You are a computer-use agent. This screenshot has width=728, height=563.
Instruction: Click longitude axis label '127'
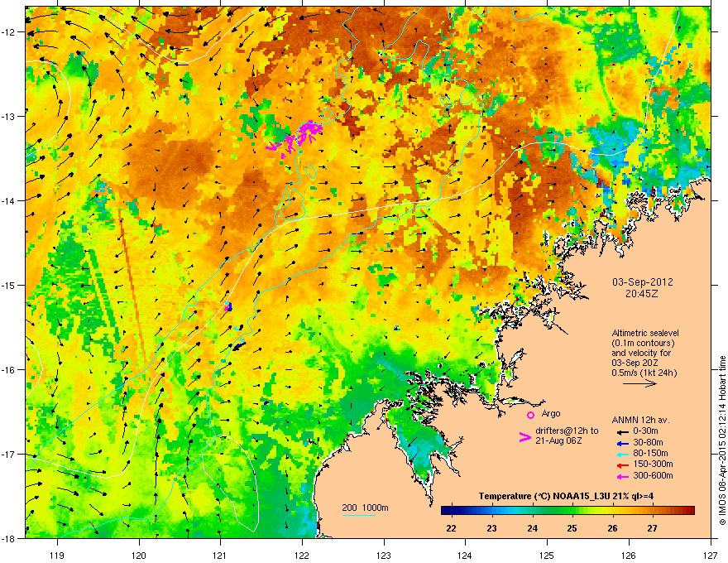coord(711,555)
